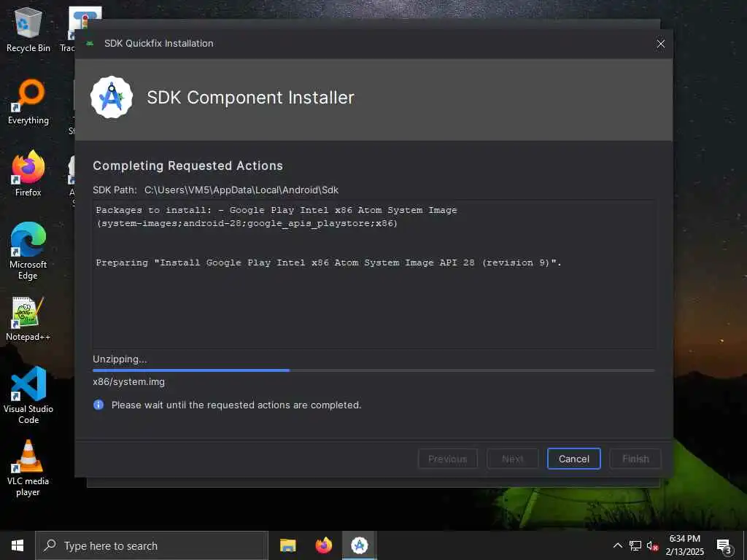Click the unzipping progress bar
747x560 pixels.
374,370
